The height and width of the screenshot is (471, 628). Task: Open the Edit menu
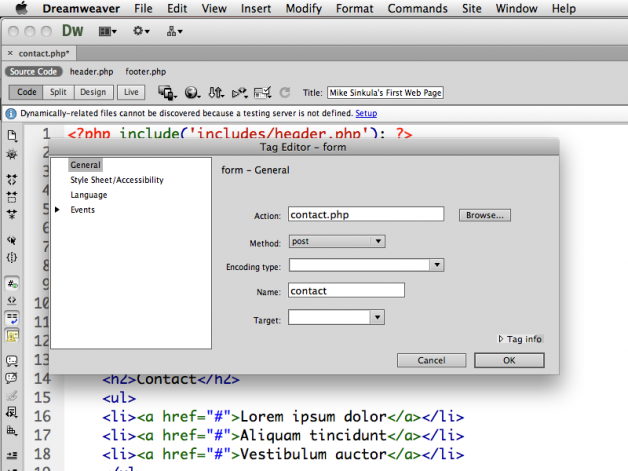click(177, 8)
